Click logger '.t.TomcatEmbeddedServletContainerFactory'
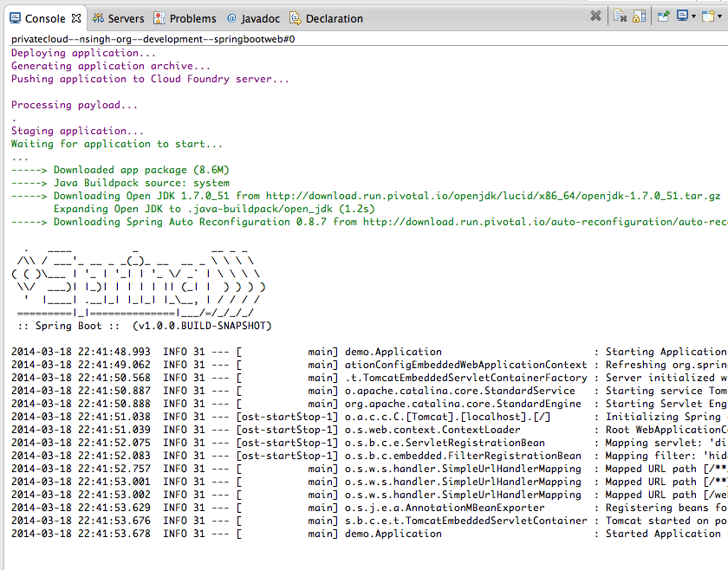The width and height of the screenshot is (728, 570). [465, 378]
